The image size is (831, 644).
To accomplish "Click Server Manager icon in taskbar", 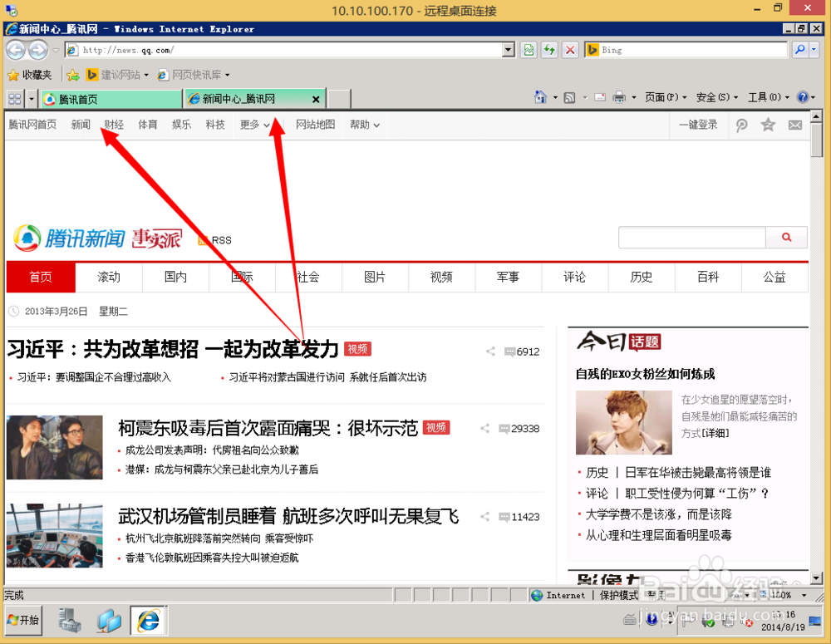I will pos(70,620).
